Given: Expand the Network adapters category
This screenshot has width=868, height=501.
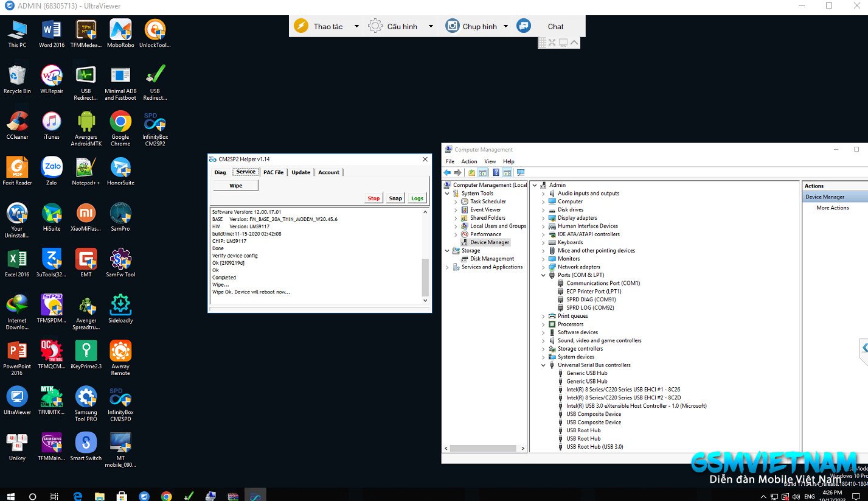Looking at the screenshot, I should [x=543, y=267].
